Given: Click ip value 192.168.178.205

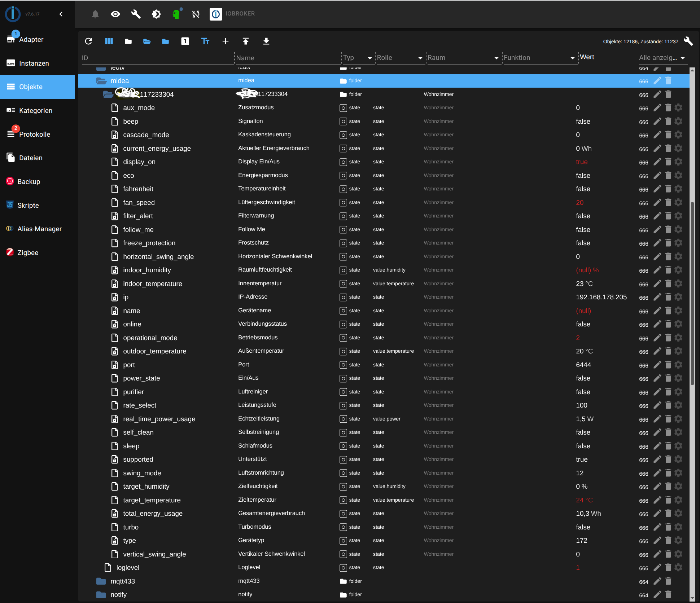Looking at the screenshot, I should 601,297.
